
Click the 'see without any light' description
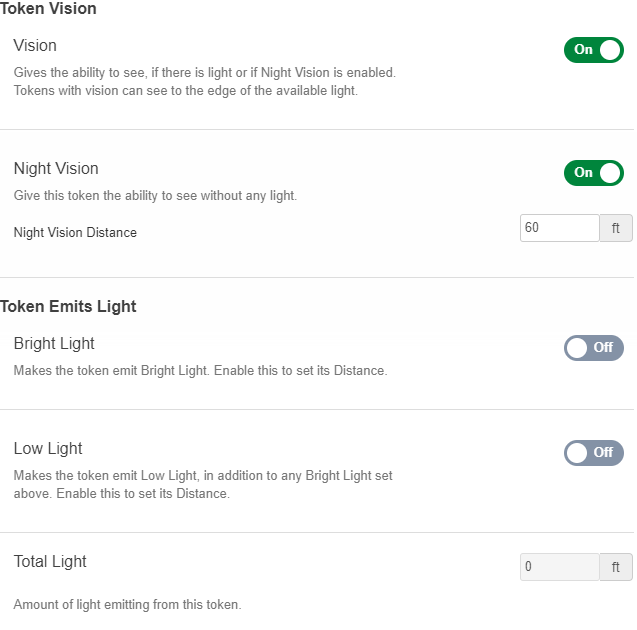click(x=155, y=196)
